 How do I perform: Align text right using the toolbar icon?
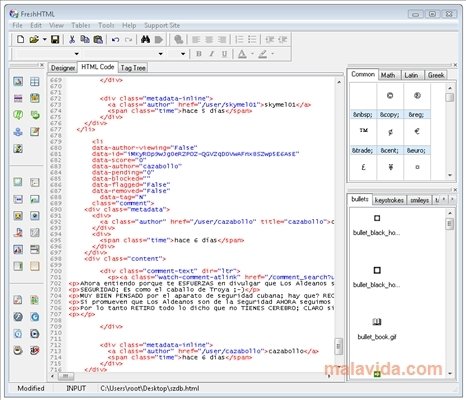pos(222,40)
